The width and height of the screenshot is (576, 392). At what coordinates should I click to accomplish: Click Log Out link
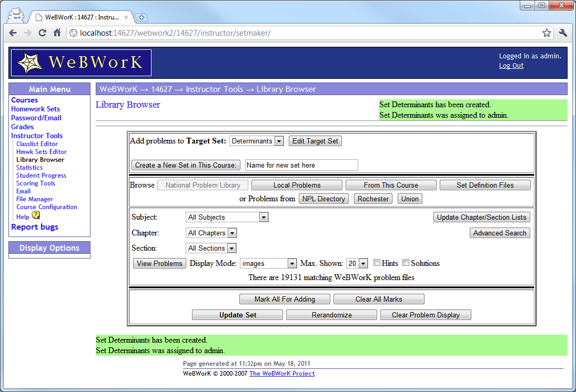pos(511,65)
